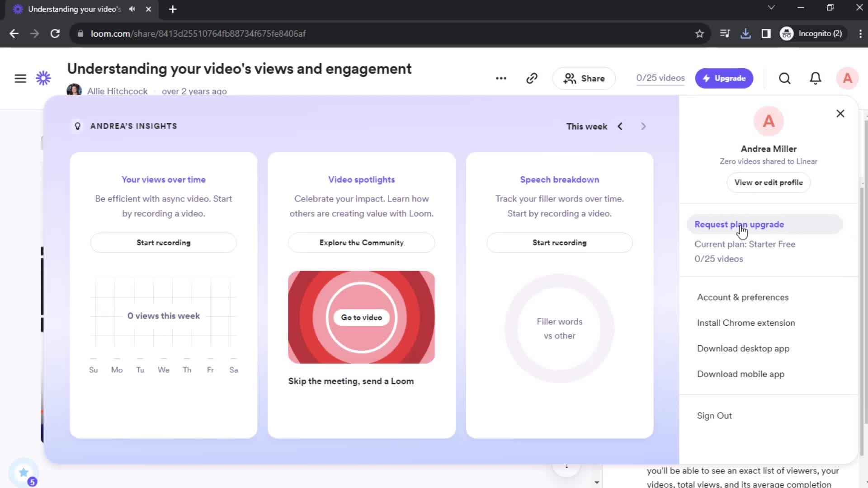Click '0 views this week' chart label
The height and width of the screenshot is (488, 868).
point(163,316)
